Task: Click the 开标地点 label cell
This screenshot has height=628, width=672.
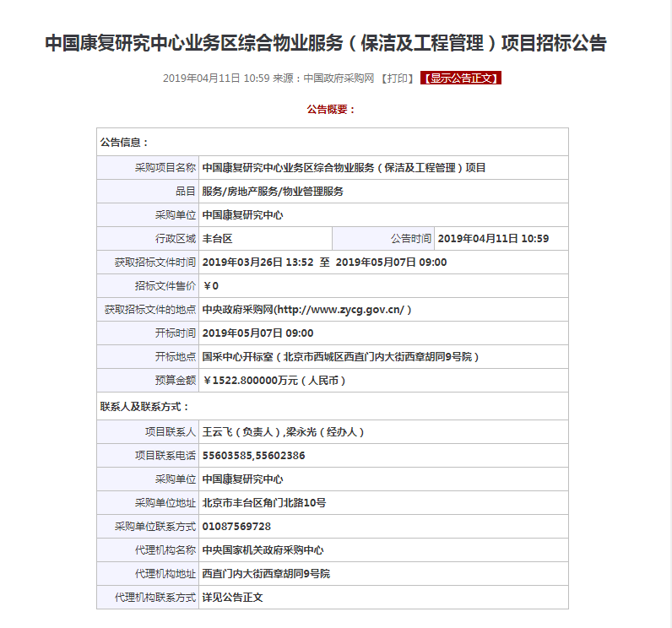Action: [148, 357]
